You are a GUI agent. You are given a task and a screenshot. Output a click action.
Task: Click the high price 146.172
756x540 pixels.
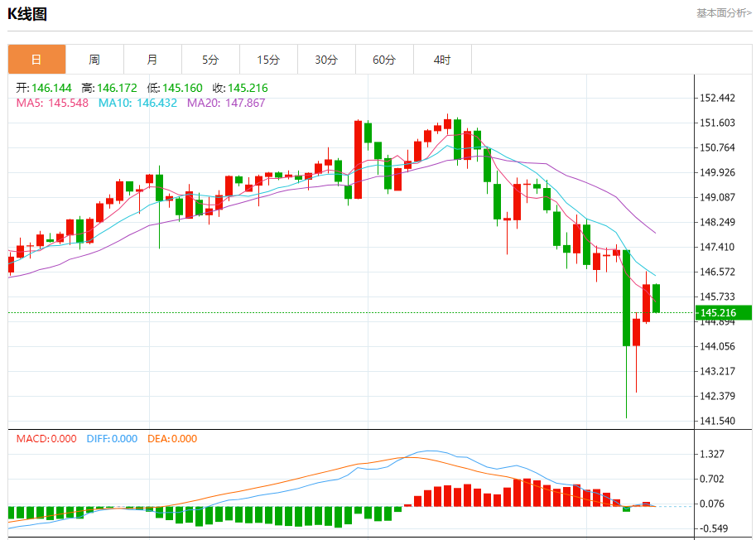[117, 89]
